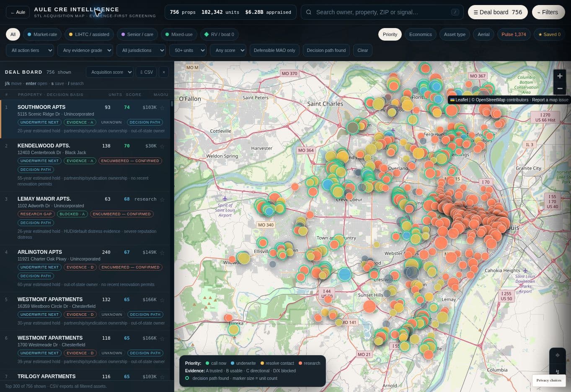
Task: Click Evidence A tag on Kendelwood Apts
Action: (80, 161)
